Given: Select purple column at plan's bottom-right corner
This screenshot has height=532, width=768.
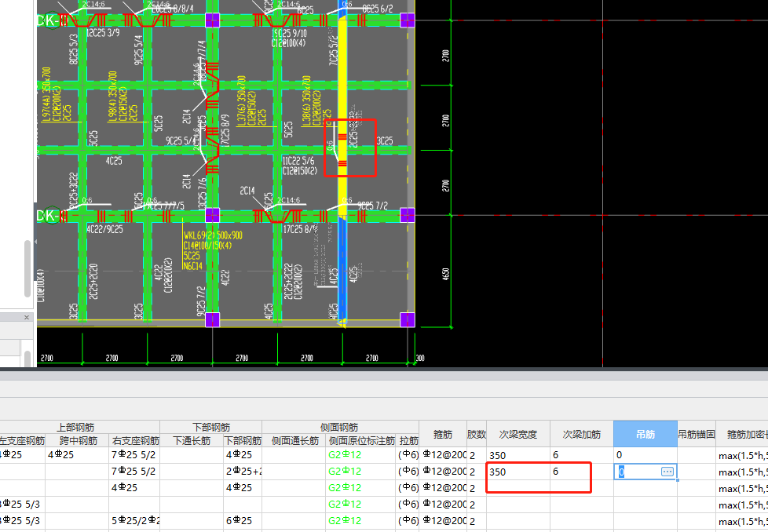Looking at the screenshot, I should [408, 320].
